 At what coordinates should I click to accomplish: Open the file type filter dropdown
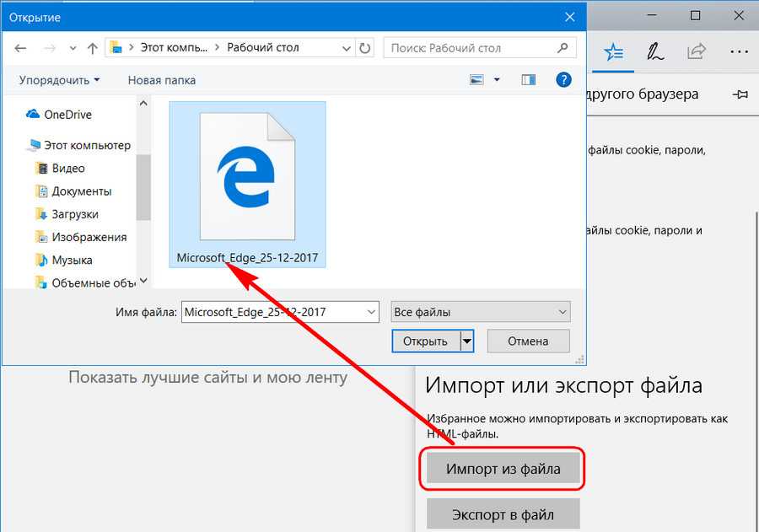pos(480,312)
